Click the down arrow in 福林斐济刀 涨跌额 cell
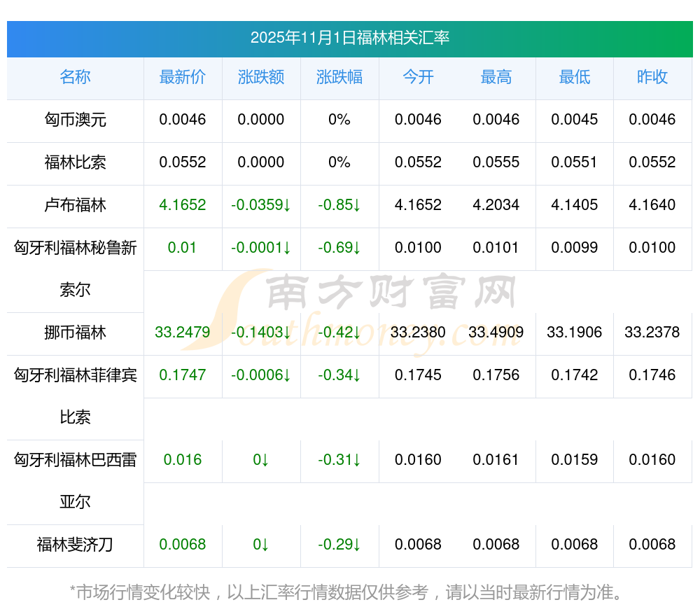700x614 pixels. (265, 545)
